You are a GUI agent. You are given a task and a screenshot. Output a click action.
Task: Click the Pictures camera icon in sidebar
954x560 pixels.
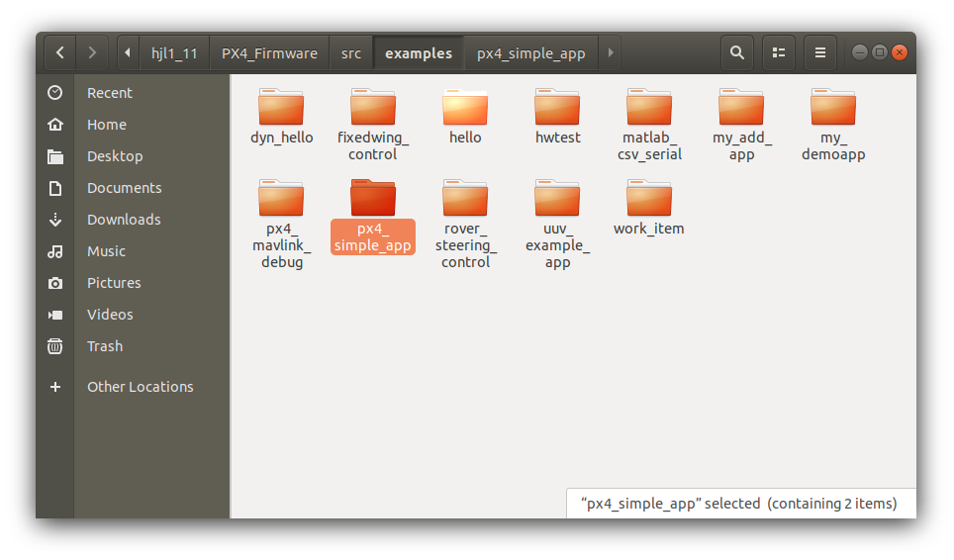click(54, 283)
